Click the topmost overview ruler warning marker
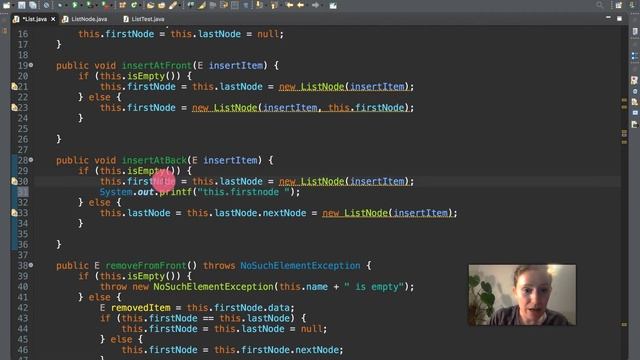Image resolution: width=640 pixels, height=360 pixels. point(624,100)
